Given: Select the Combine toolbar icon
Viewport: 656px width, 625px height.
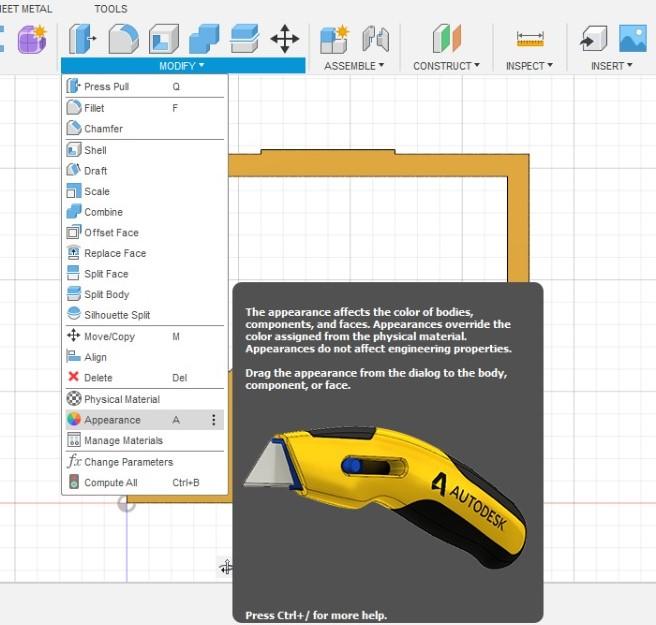Looking at the screenshot, I should coord(204,39).
